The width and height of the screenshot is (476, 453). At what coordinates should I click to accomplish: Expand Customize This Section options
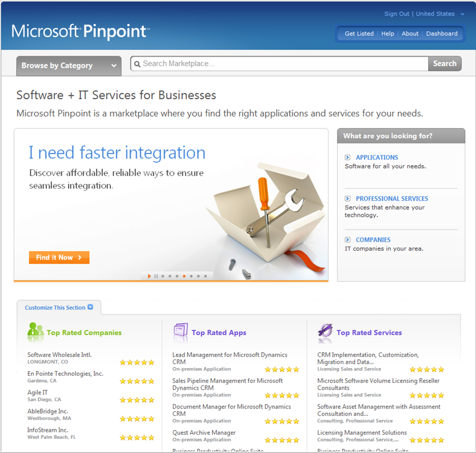[59, 307]
